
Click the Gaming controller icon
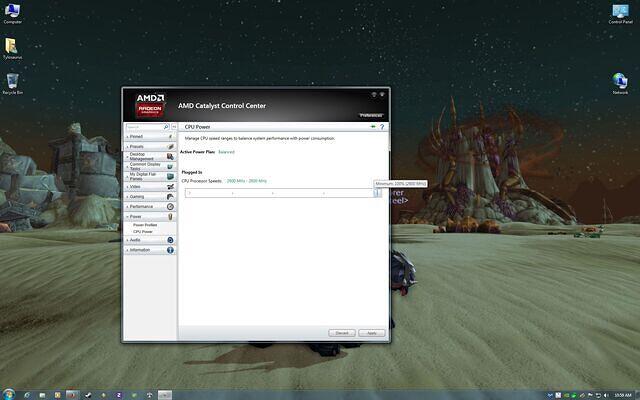pyautogui.click(x=170, y=197)
